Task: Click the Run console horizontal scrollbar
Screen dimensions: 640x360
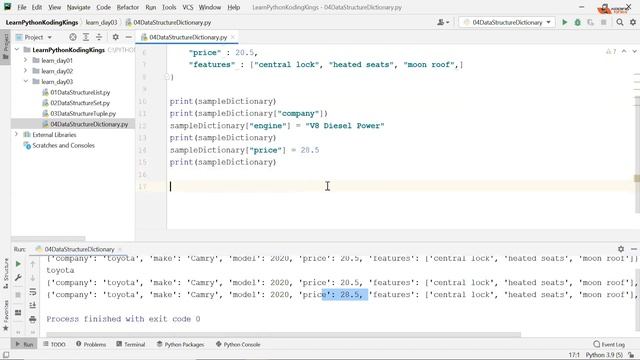Action: tap(284, 335)
